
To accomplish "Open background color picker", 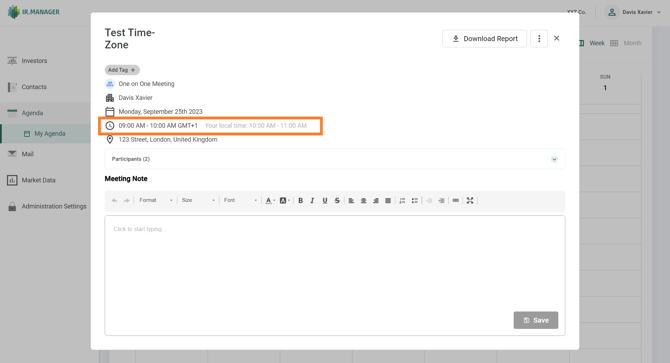I will [x=284, y=200].
